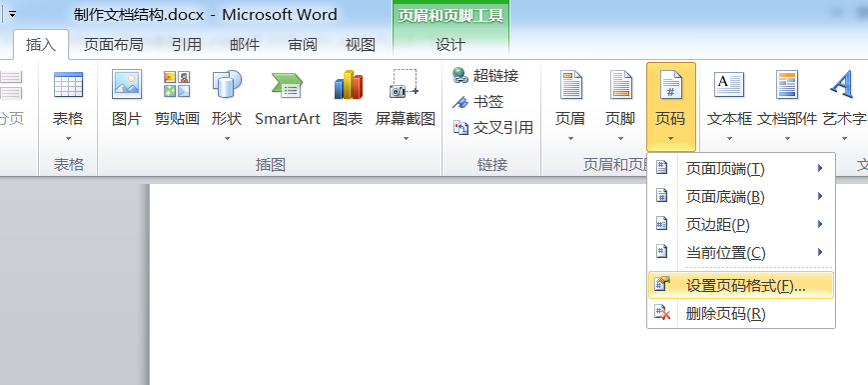Click the Chart (图表) icon
Image resolution: width=868 pixels, height=385 pixels.
click(x=348, y=85)
